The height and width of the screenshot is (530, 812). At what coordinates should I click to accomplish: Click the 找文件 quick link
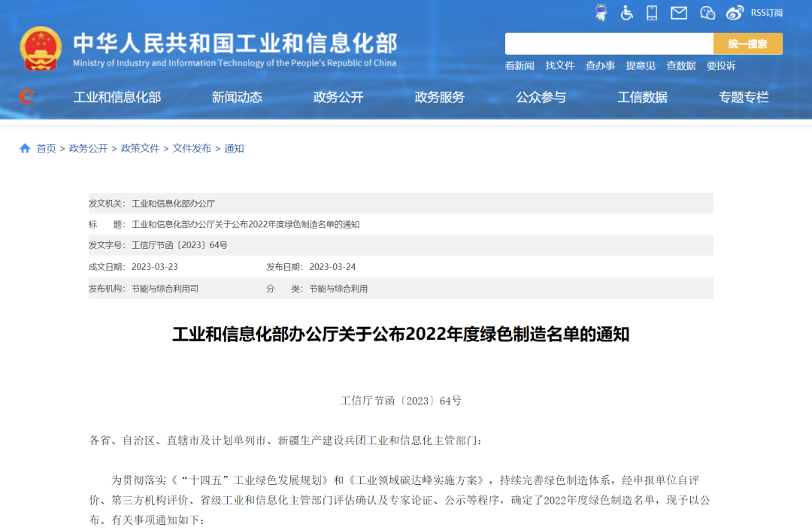pos(560,65)
